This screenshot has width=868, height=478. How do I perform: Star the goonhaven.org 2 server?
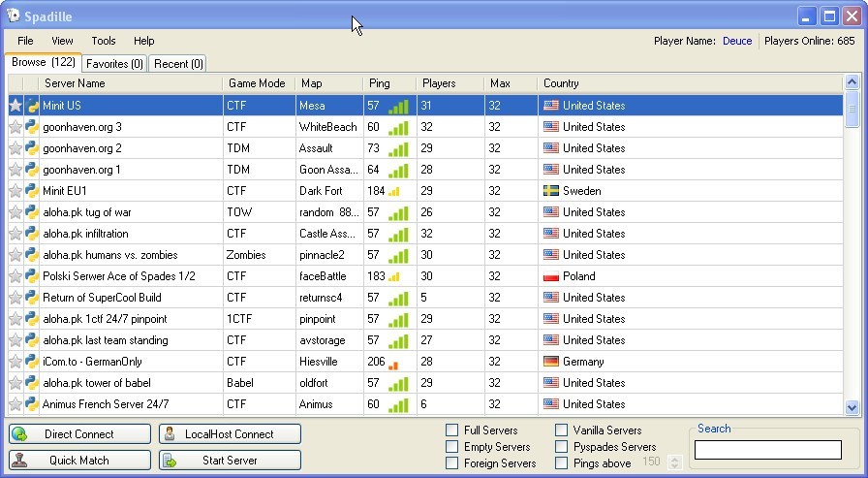15,148
